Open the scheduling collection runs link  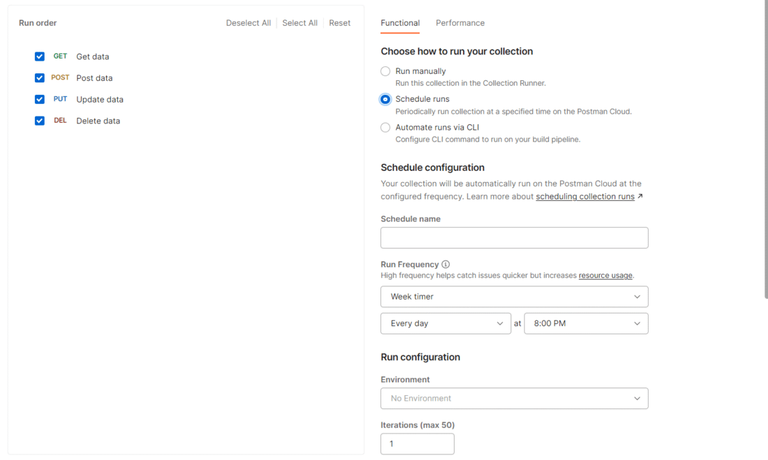click(x=585, y=197)
